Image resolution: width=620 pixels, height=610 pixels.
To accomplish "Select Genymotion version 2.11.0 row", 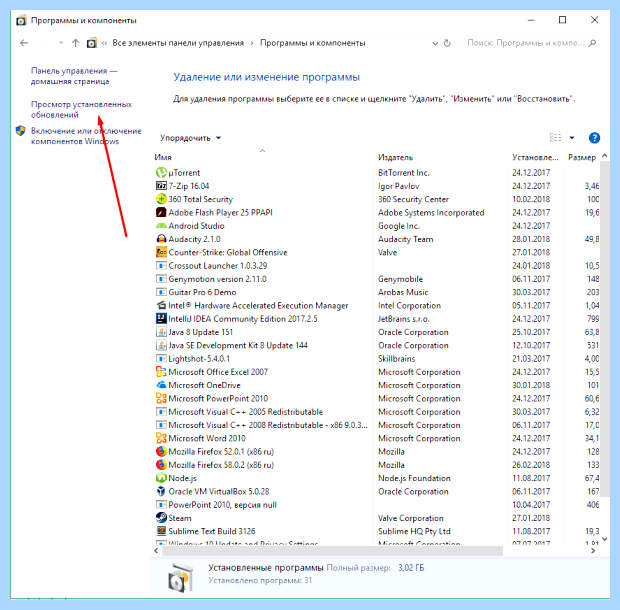I will tap(377, 279).
